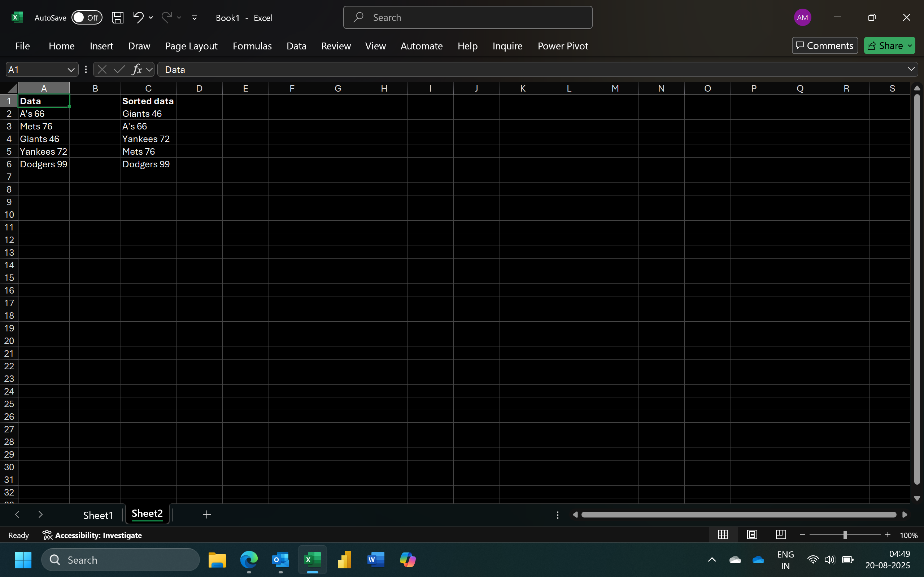The height and width of the screenshot is (577, 924).
Task: Click the zoom slider handle
Action: tap(845, 535)
